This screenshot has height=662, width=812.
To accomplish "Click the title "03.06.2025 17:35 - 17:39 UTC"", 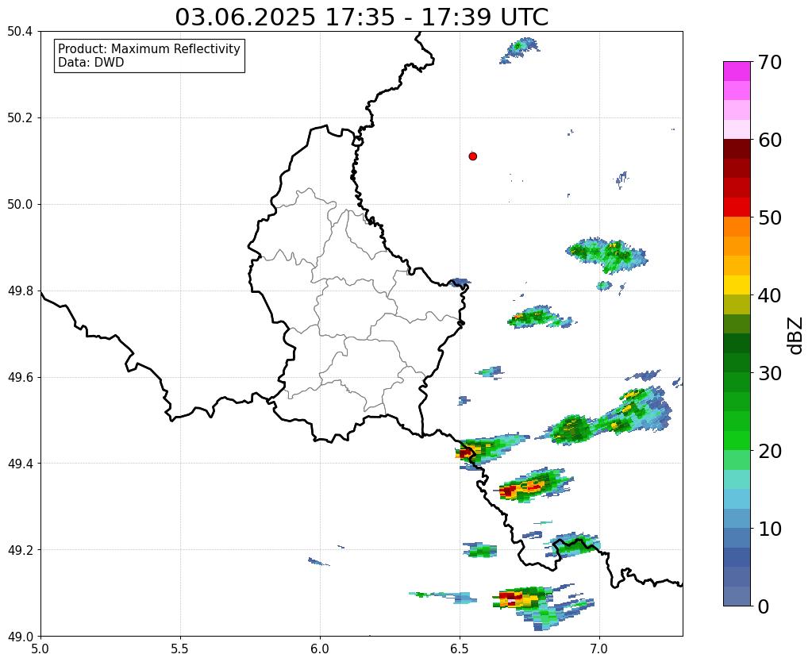I will 361,17.
